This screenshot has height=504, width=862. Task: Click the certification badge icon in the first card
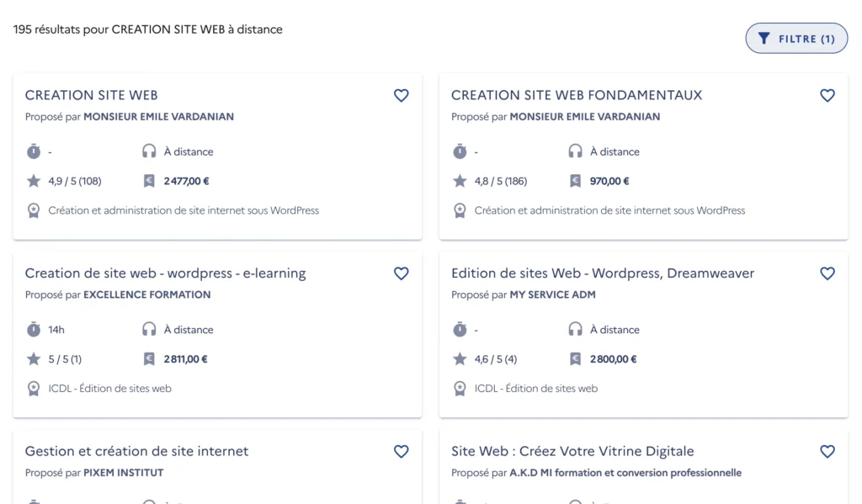(34, 210)
